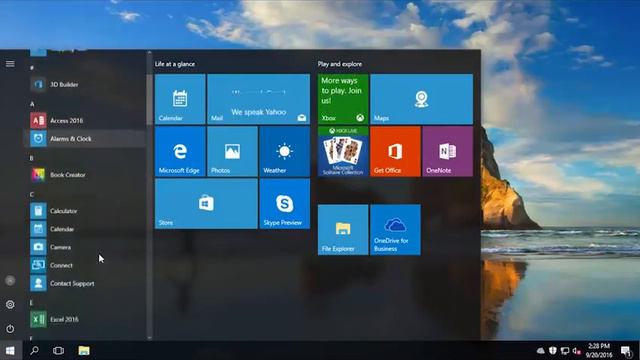The width and height of the screenshot is (640, 360).
Task: Launch Microsoft Edge tile
Action: 180,151
